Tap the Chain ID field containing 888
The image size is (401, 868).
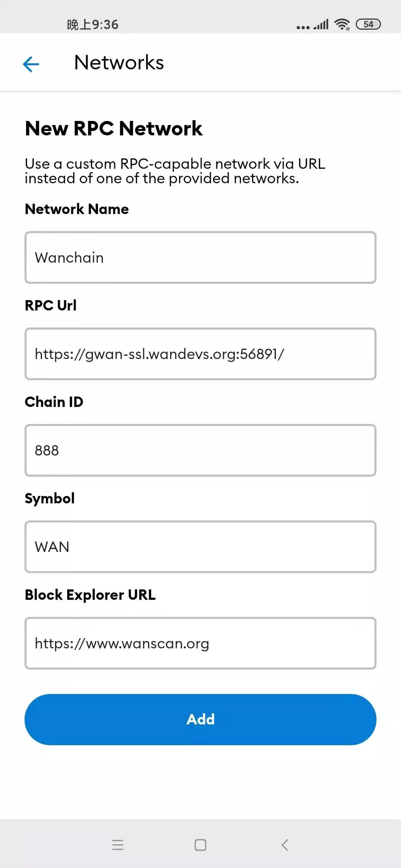tap(200, 450)
